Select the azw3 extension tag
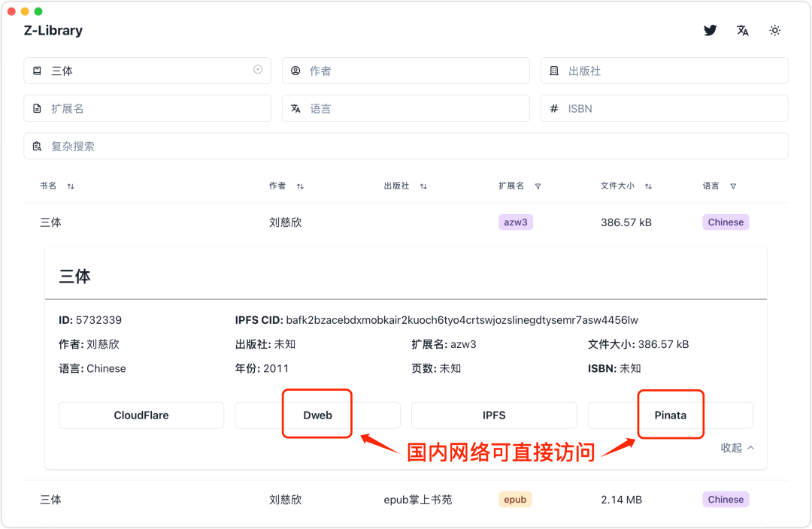 point(516,222)
